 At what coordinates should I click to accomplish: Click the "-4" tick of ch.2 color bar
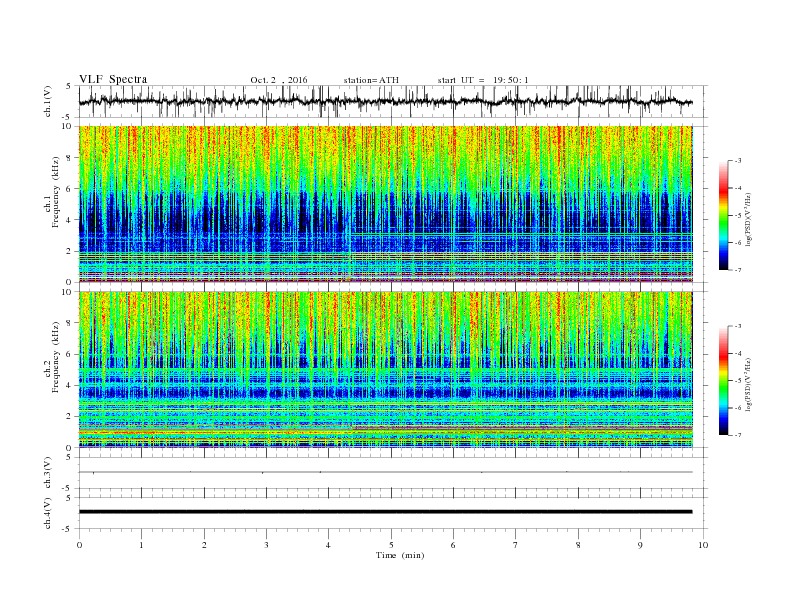coord(738,353)
